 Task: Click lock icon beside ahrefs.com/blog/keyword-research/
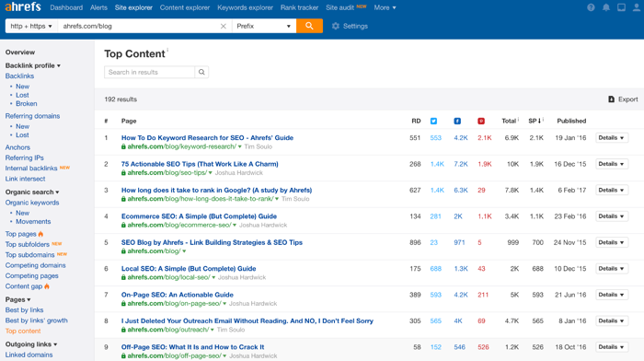click(123, 146)
